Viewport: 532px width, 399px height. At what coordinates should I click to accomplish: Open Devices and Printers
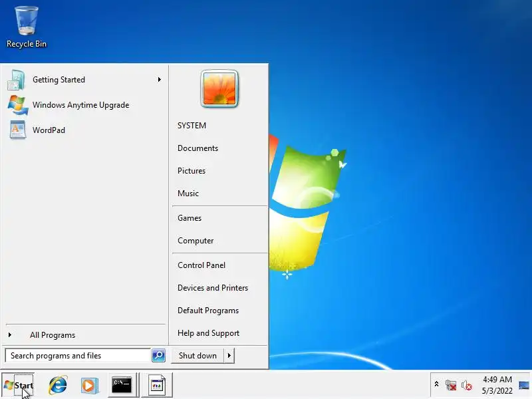tap(213, 288)
